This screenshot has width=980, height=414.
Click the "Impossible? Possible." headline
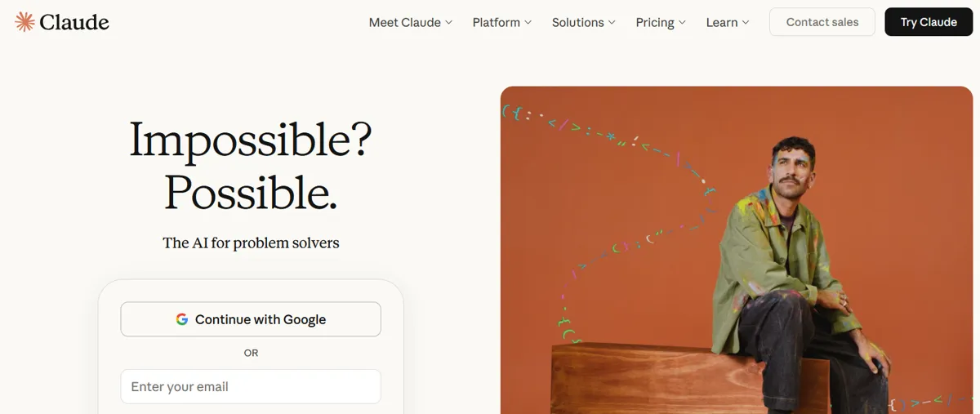[251, 166]
